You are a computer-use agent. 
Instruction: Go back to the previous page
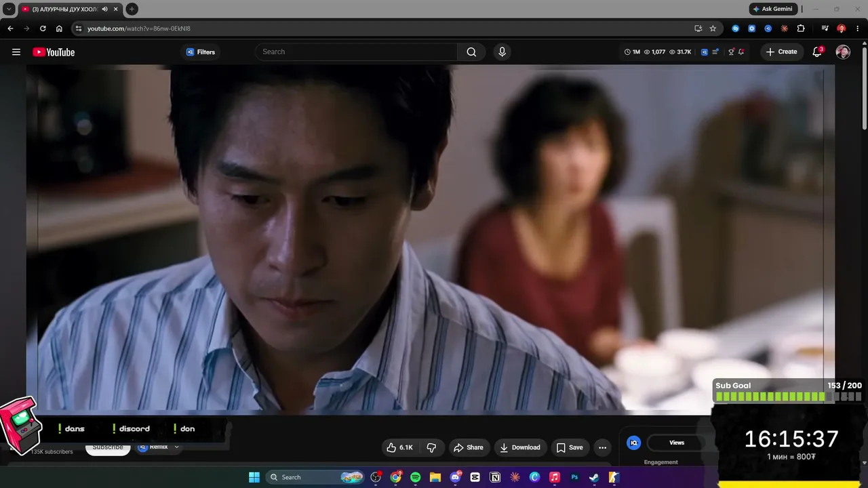pyautogui.click(x=10, y=28)
